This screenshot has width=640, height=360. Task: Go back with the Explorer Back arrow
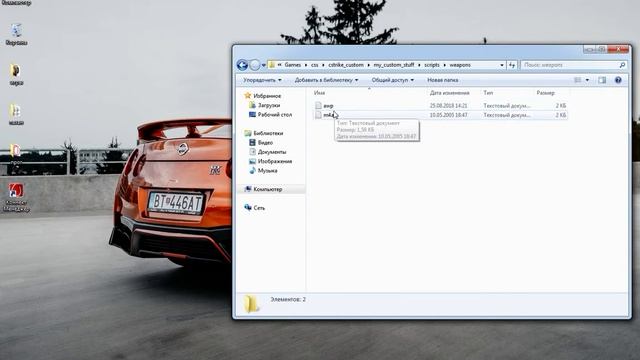pos(242,65)
